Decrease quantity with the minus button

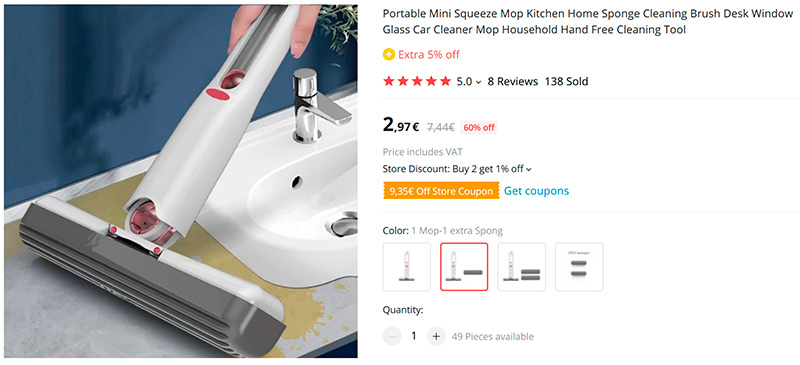point(392,336)
